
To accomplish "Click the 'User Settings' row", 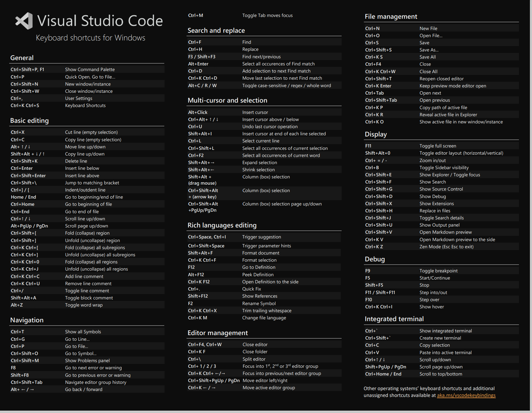I will click(87, 98).
